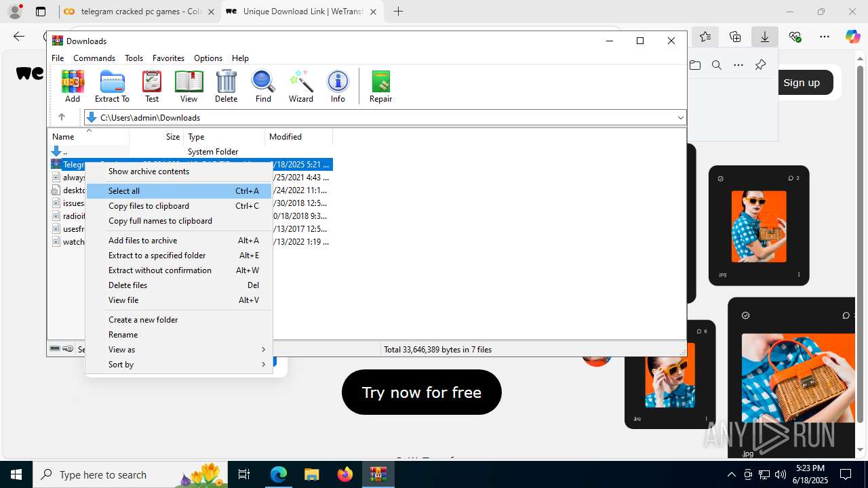Sort by the Size column header
Image resolution: width=868 pixels, height=488 pixels.
point(156,137)
